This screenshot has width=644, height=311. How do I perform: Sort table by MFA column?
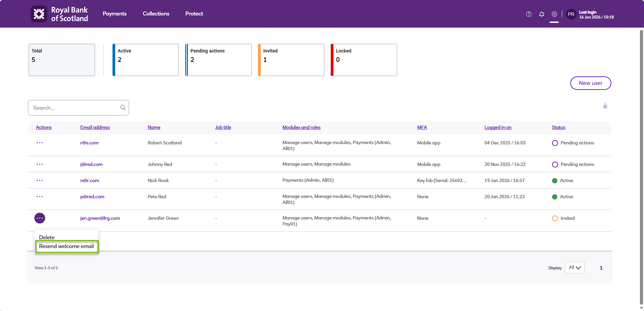422,127
